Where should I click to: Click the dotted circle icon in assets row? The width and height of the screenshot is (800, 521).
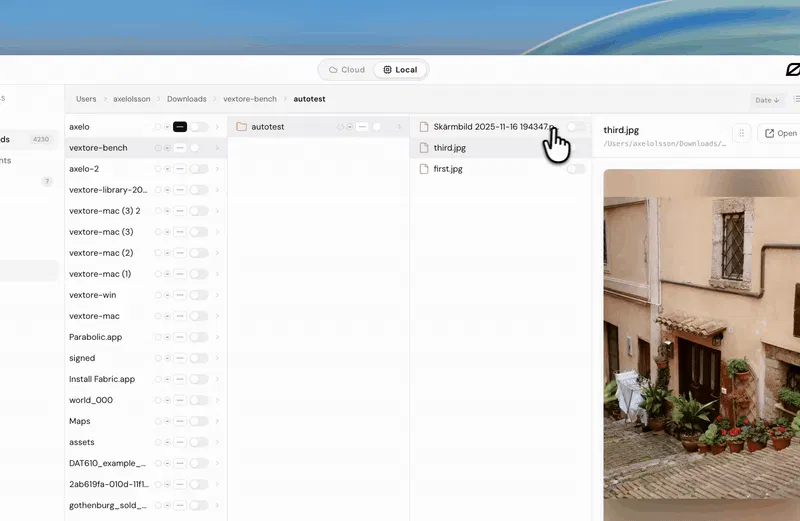tap(167, 442)
